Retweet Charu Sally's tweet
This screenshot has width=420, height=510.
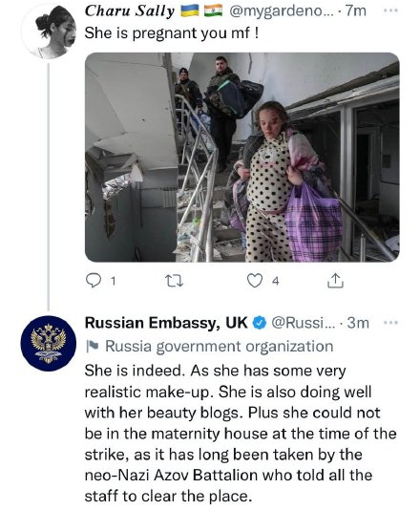[174, 281]
